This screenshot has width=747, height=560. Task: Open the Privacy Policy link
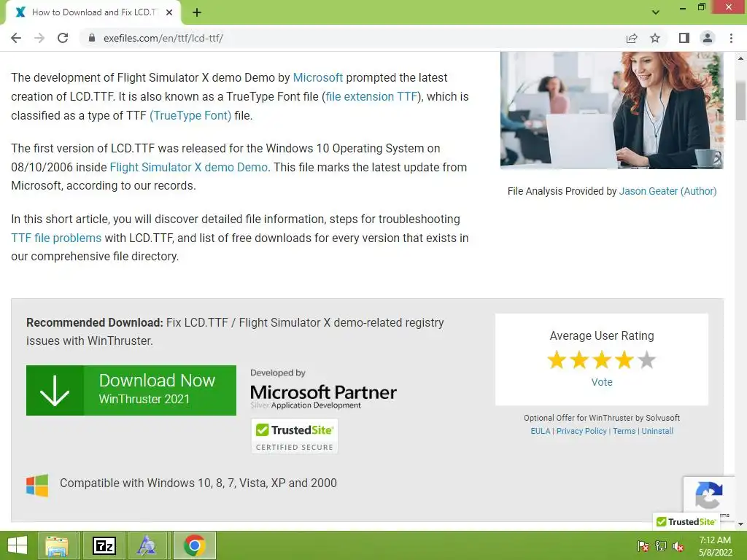(581, 431)
